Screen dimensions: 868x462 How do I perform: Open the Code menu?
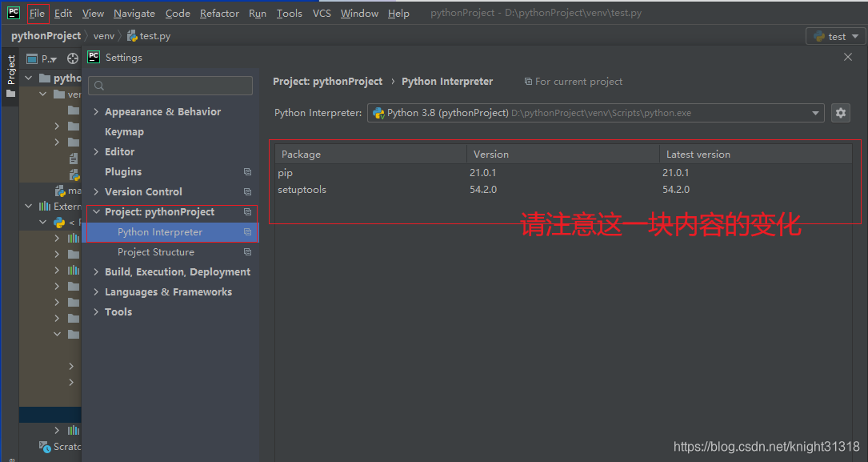pyautogui.click(x=178, y=14)
